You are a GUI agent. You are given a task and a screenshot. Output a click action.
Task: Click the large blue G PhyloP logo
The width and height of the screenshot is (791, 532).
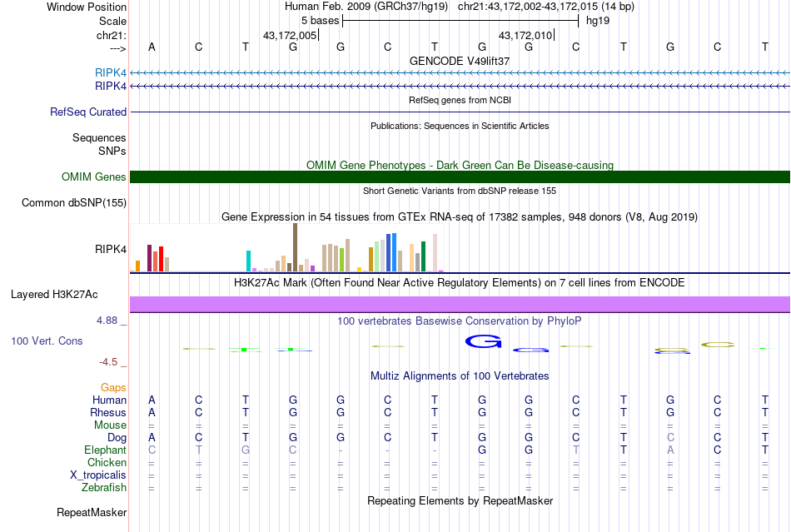click(x=483, y=341)
